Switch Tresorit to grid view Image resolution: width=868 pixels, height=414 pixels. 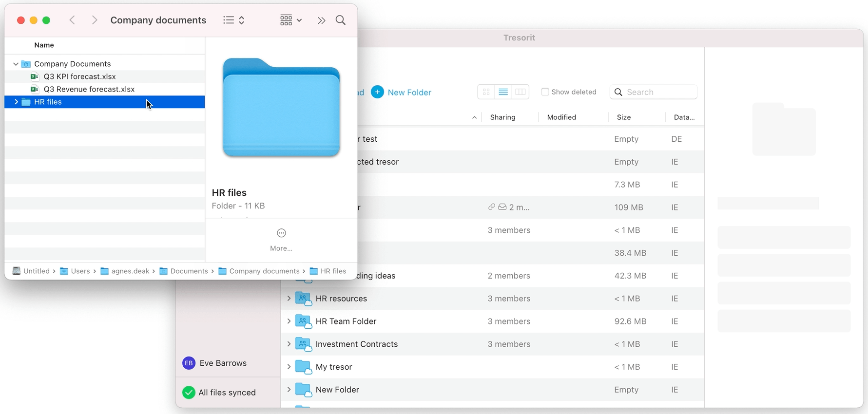pyautogui.click(x=486, y=92)
